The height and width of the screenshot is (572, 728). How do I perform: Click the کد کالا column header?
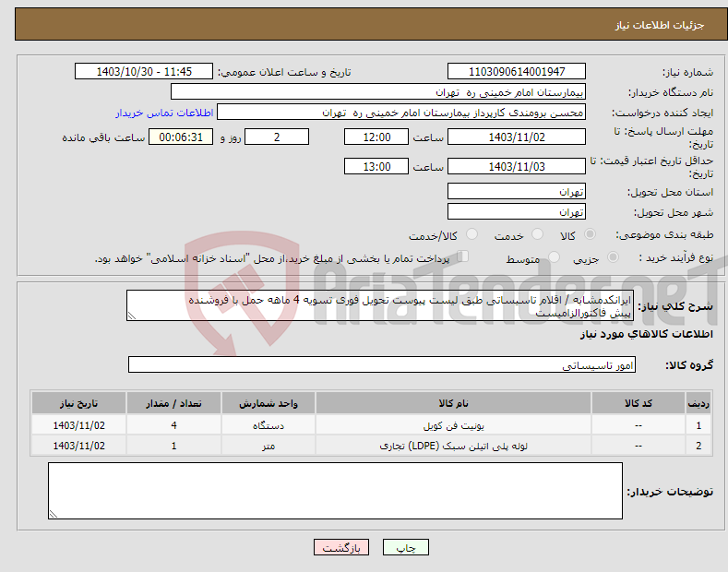638,403
